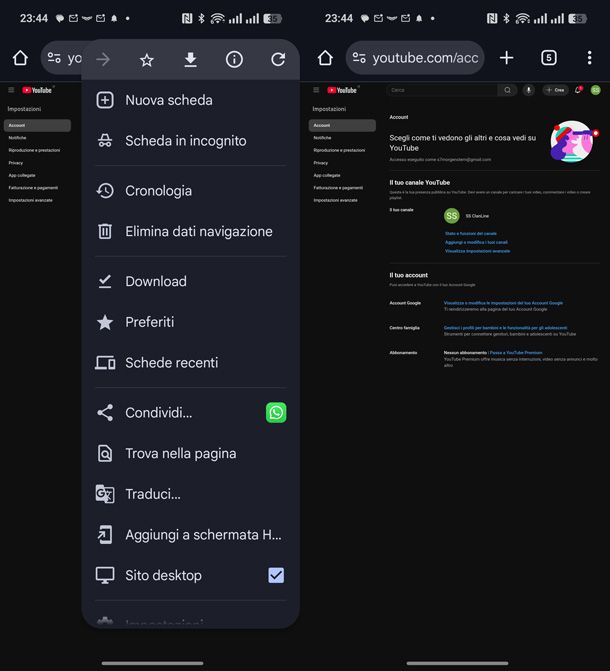Open Visualizza impostazioni avanzate link

coord(477,251)
